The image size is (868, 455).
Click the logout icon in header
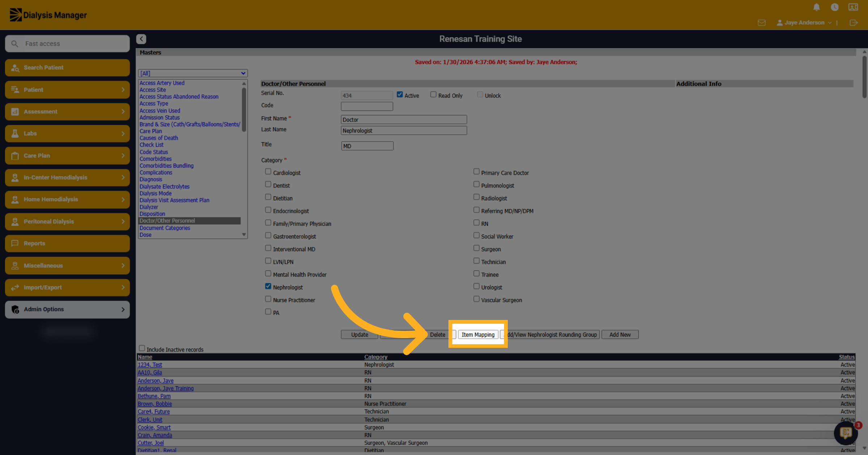pos(854,23)
